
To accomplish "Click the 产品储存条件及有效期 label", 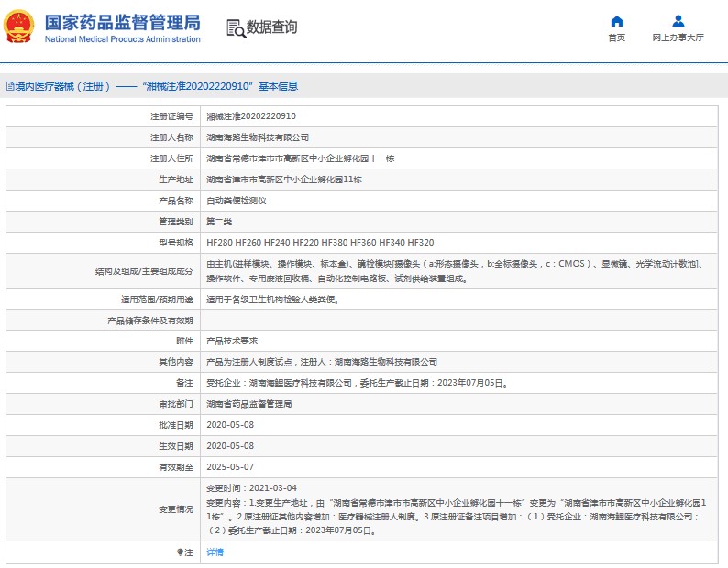I will [150, 321].
